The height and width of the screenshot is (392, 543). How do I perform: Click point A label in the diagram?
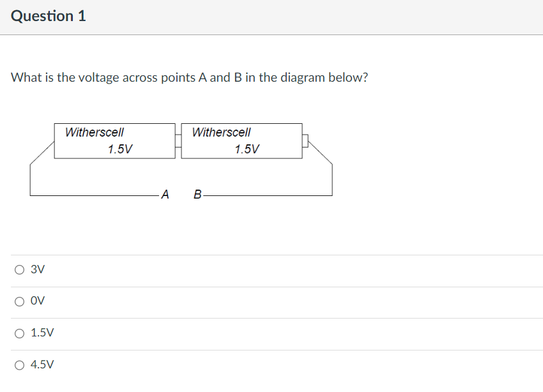click(165, 194)
